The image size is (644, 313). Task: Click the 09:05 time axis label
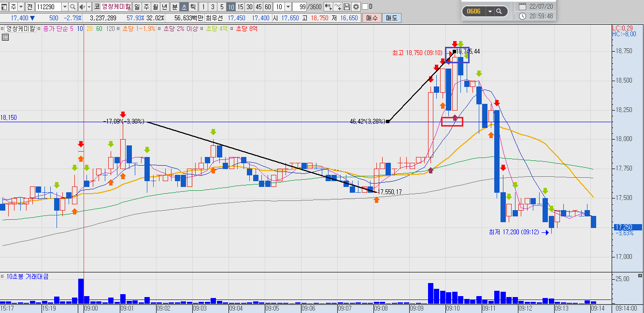click(272, 308)
